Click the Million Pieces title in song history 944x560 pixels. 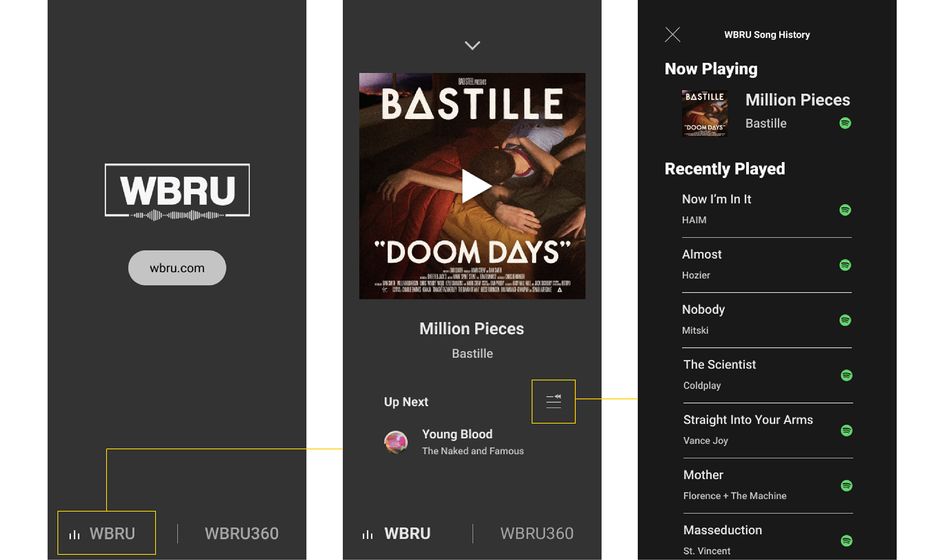click(x=797, y=100)
